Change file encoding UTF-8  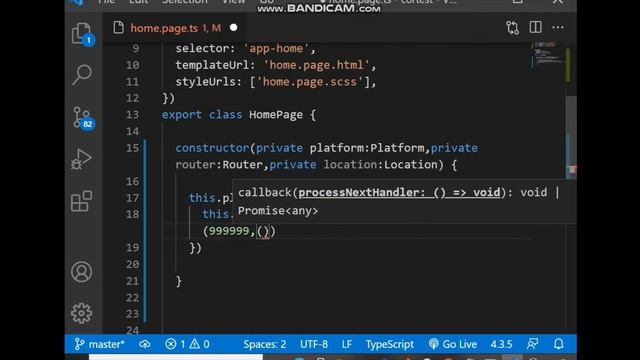click(314, 344)
